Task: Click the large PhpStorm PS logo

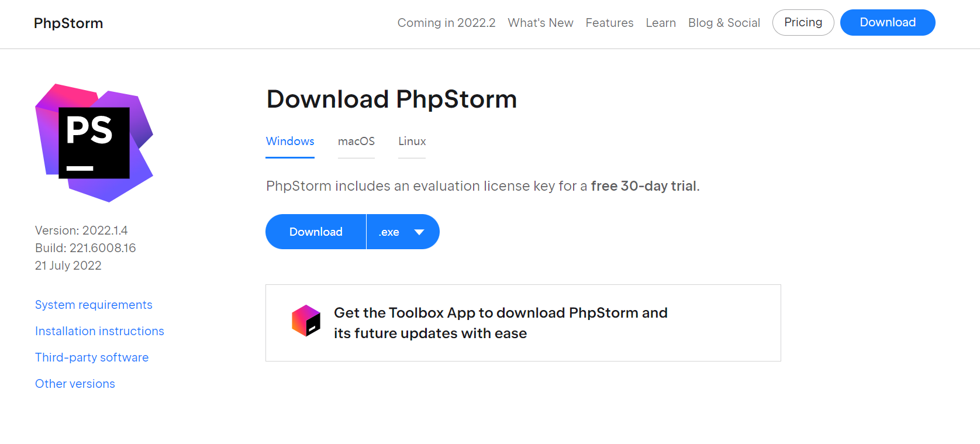Action: pyautogui.click(x=94, y=143)
